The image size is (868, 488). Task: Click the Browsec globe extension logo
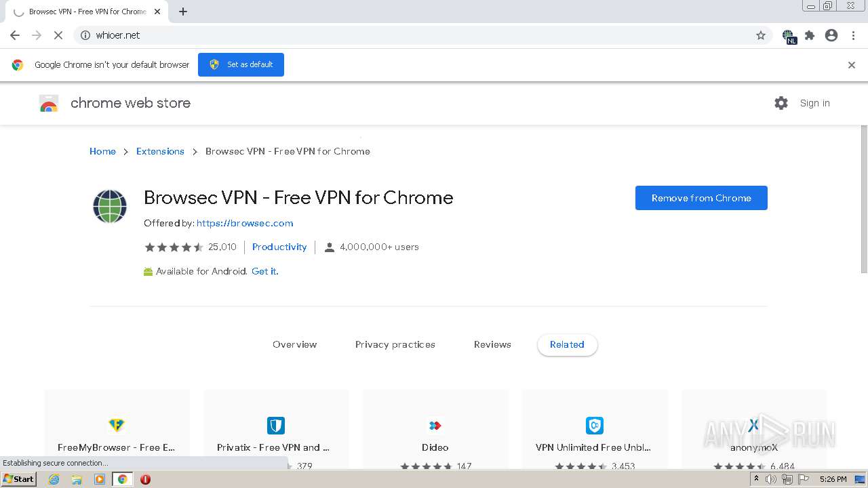point(110,206)
